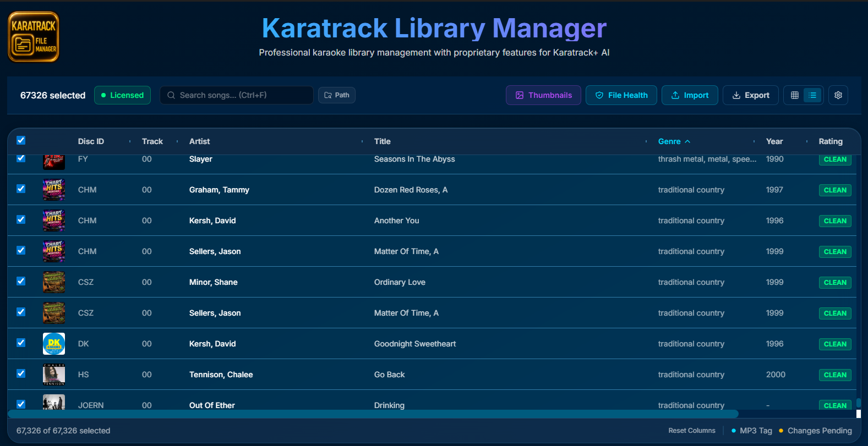This screenshot has width=868, height=446.
Task: Select the title 'Dozen Red Roses, A'
Action: coord(411,190)
